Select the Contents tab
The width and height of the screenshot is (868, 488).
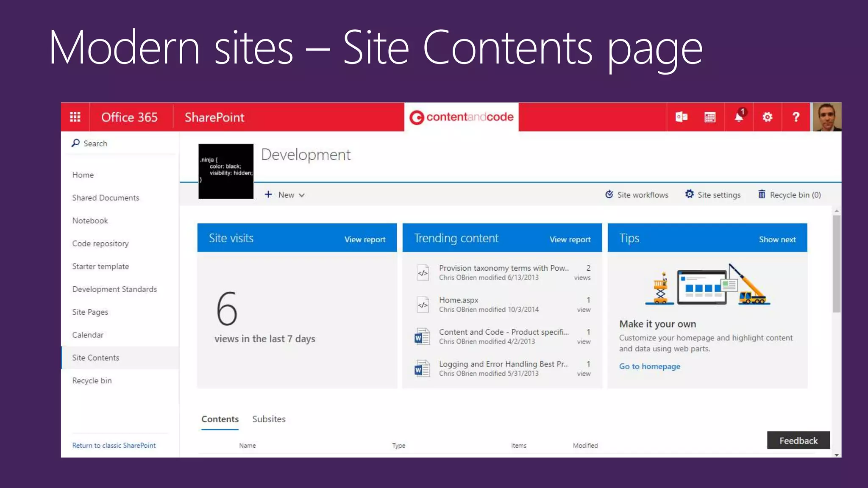tap(220, 419)
